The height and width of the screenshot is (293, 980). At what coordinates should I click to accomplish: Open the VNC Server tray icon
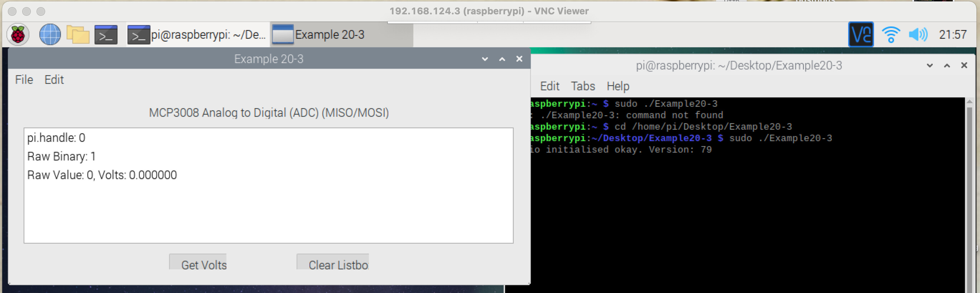pyautogui.click(x=860, y=35)
